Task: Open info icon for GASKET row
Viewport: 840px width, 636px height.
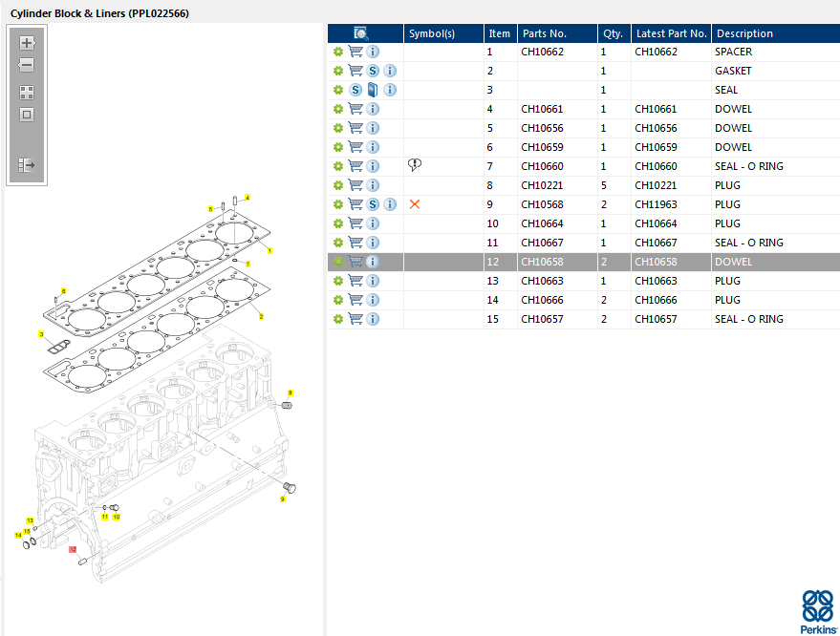Action: point(390,71)
